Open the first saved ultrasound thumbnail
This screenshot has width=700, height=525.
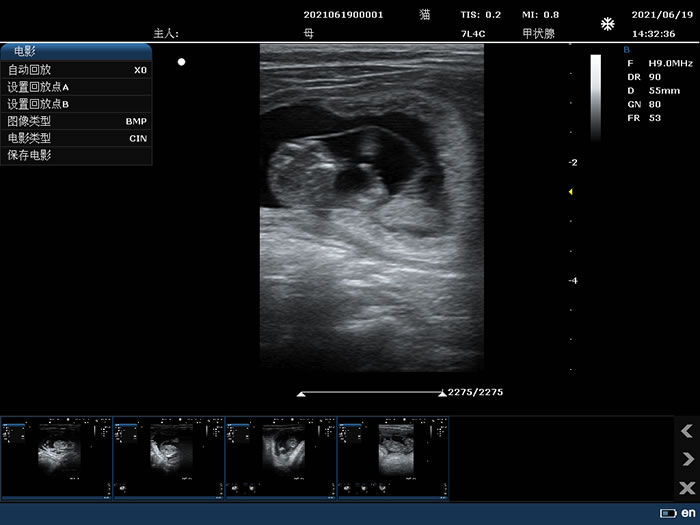coord(56,457)
